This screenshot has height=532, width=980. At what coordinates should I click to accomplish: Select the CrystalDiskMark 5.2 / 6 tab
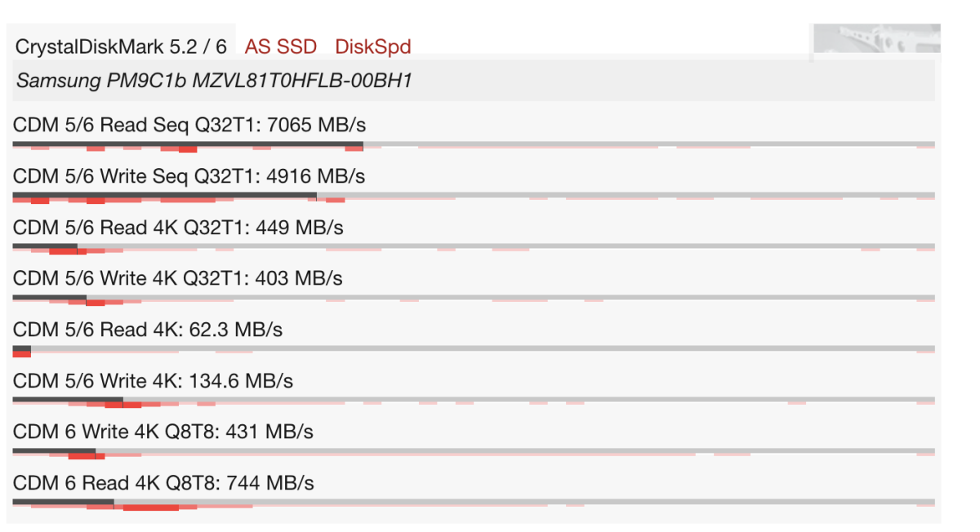121,47
